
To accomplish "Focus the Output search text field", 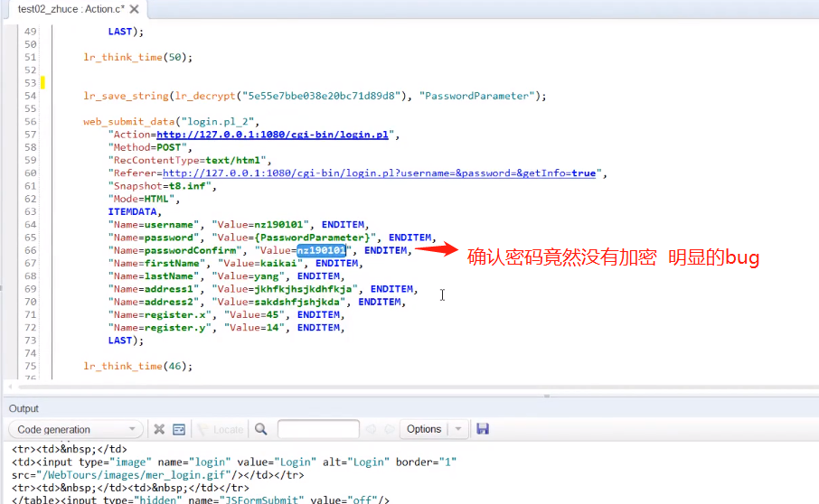I will [318, 429].
